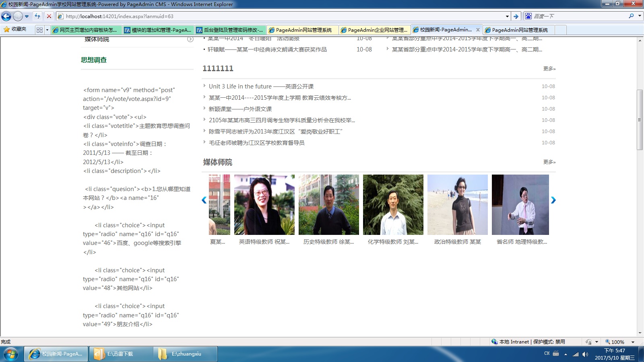Click the 英语特级教师 祝某 photo
This screenshot has height=362, width=644.
(264, 205)
